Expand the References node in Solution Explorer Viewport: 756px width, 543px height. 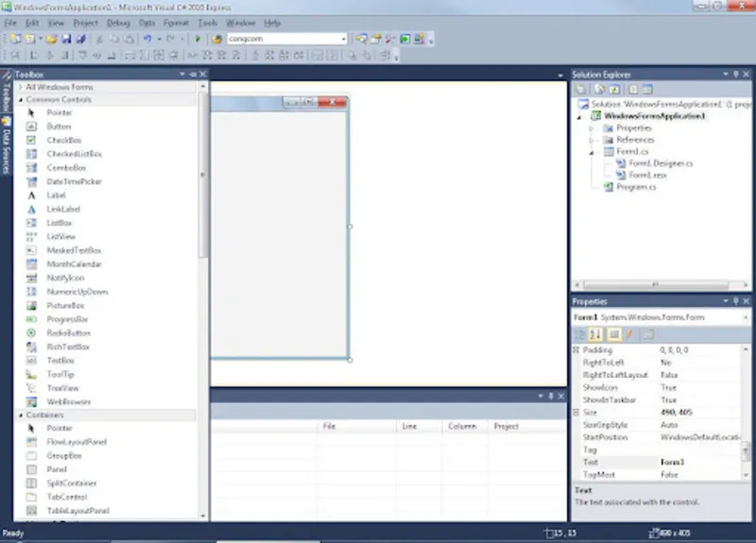point(592,140)
